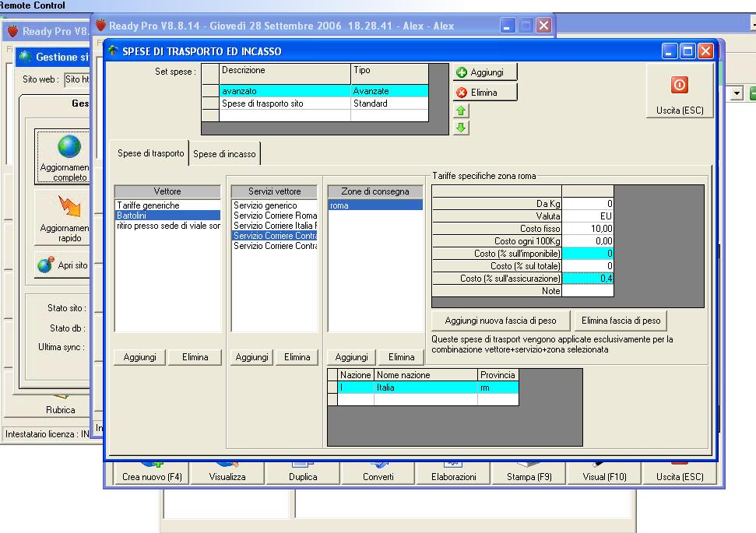Click Aggiungi under the Vettore list
This screenshot has width=756, height=533.
(x=140, y=357)
